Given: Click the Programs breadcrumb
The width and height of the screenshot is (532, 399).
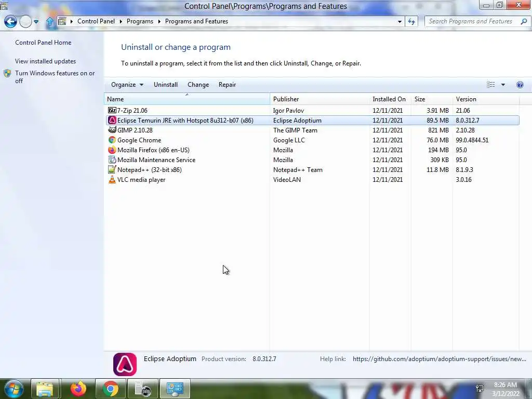Looking at the screenshot, I should pos(140,21).
